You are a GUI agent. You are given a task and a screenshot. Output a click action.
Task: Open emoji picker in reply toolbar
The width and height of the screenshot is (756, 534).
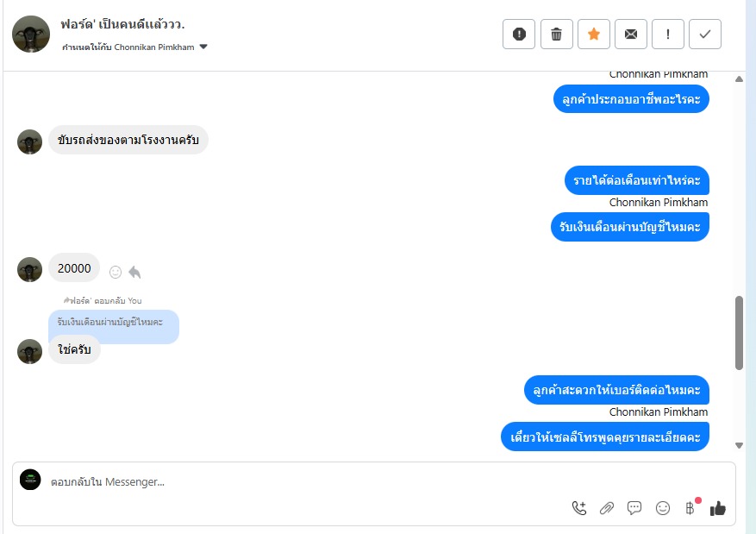coord(662,508)
